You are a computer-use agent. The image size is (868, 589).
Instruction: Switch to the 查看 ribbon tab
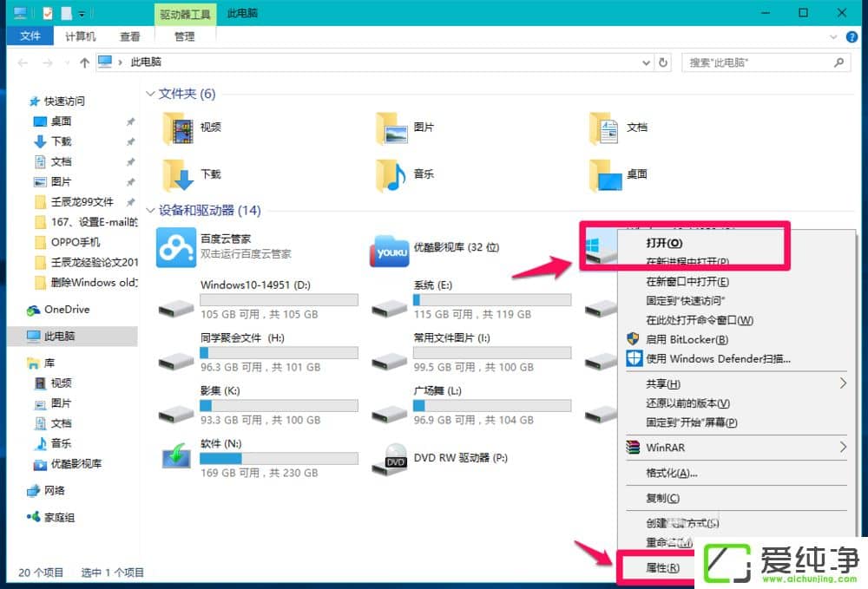[129, 36]
